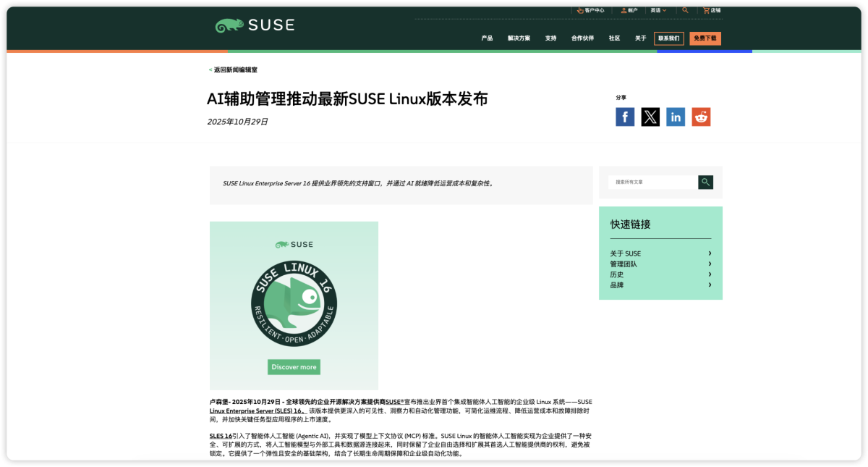This screenshot has width=868, height=467.
Task: Click the magnifier icon in top header
Action: (685, 10)
